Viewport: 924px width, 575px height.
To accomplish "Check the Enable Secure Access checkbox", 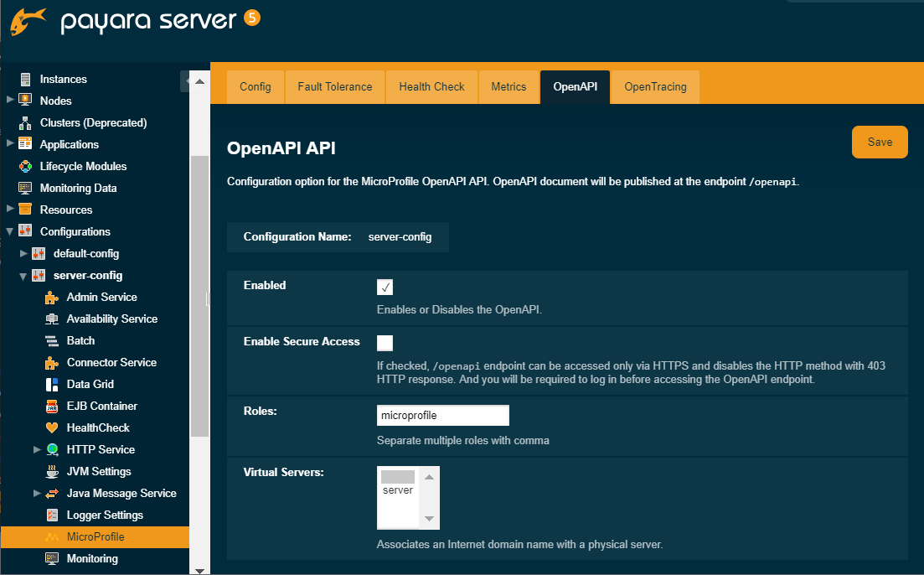I will (x=385, y=343).
